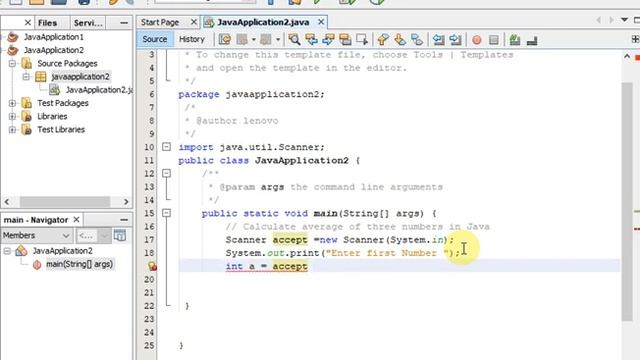The width and height of the screenshot is (640, 360).
Task: Select Test Libraries folder
Action: tap(61, 130)
